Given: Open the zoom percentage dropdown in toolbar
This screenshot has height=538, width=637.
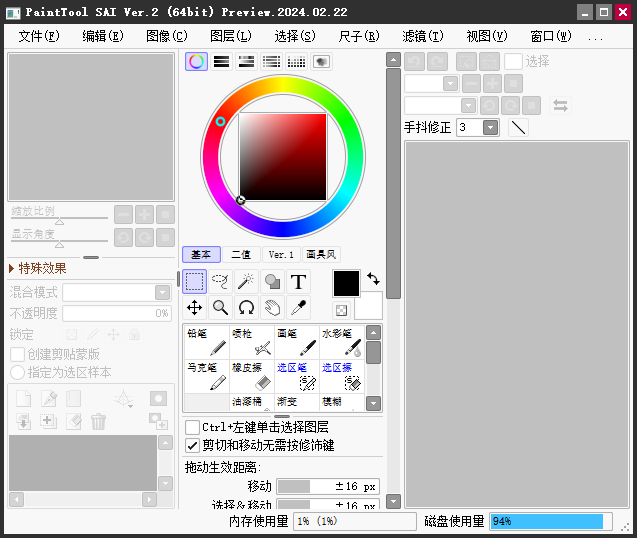Looking at the screenshot, I should (450, 84).
